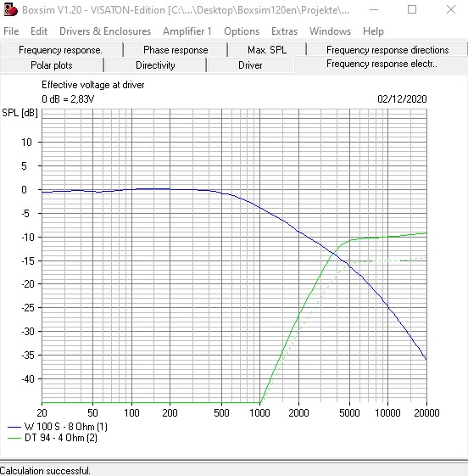Click the 5000 frequency axis label
Image resolution: width=468 pixels, height=476 pixels.
349,413
